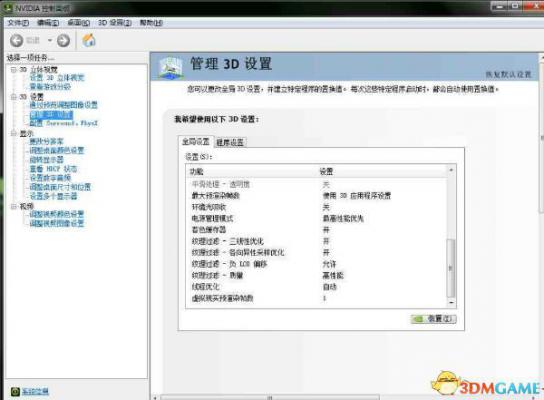Open the 系统信息 link

tap(35, 392)
